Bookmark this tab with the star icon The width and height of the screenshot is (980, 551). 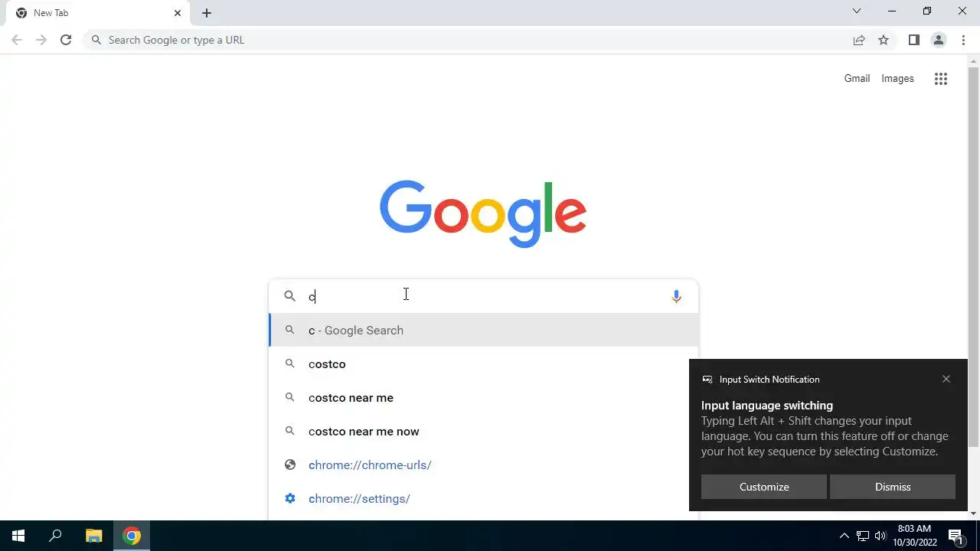[x=884, y=40]
